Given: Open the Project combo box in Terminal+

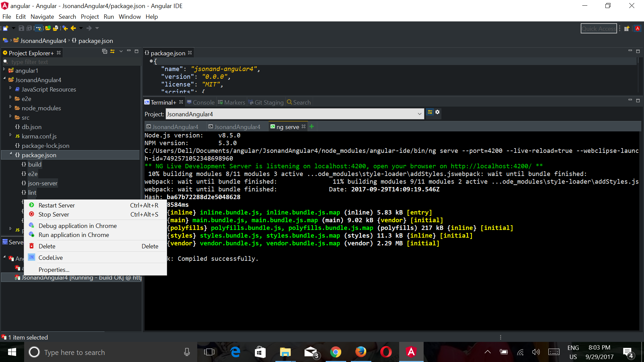Looking at the screenshot, I should [x=420, y=114].
